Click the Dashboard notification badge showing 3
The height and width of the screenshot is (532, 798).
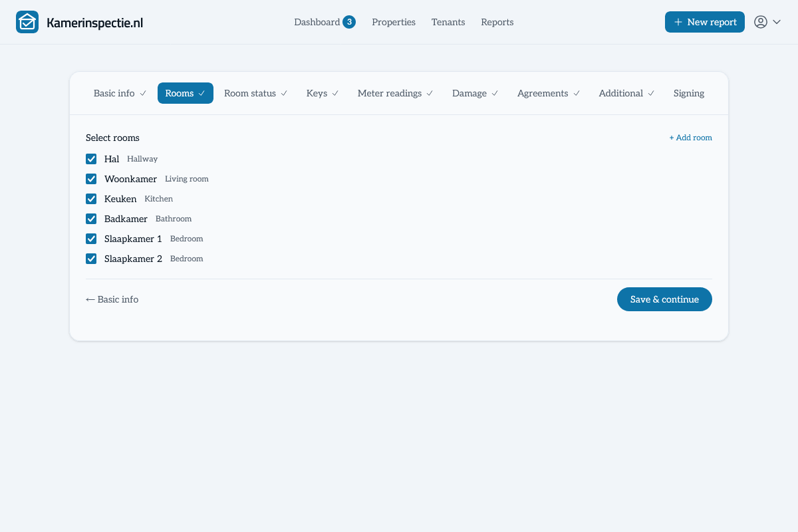click(349, 22)
